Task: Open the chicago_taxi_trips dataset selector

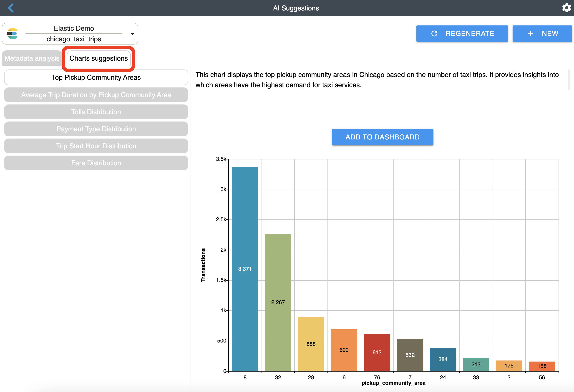Action: (74, 39)
